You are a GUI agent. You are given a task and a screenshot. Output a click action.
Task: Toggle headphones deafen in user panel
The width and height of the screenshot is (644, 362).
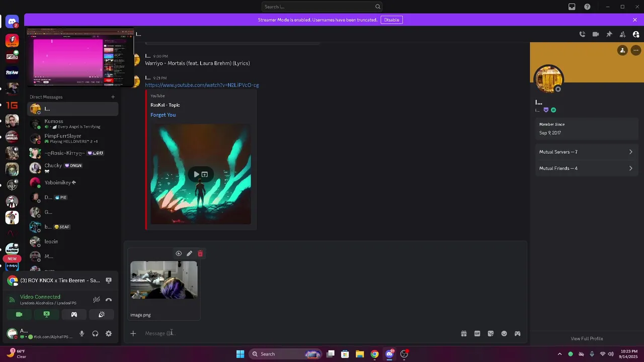95,333
